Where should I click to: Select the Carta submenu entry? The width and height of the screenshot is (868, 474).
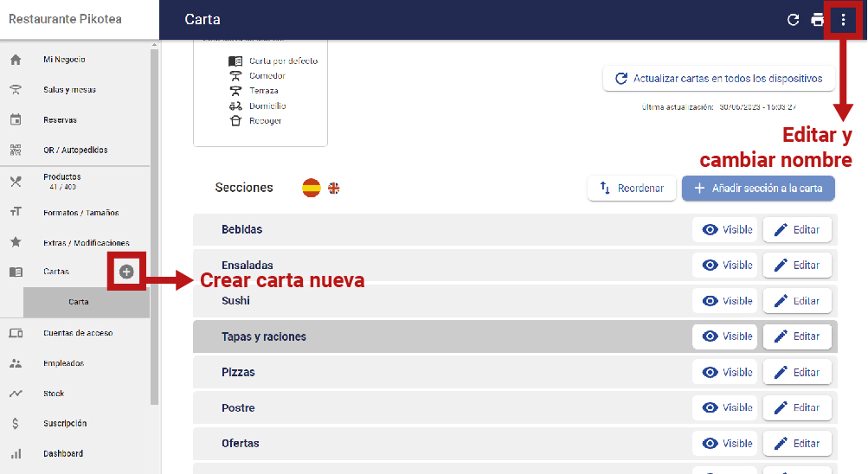tap(87, 302)
